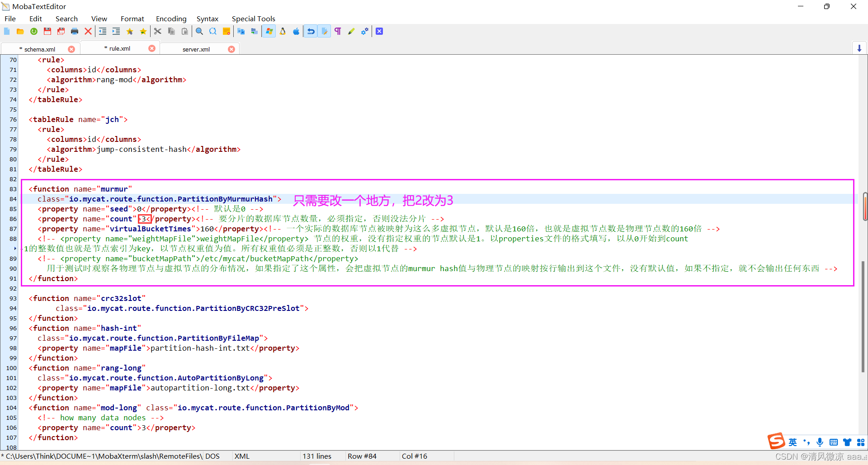Place cursor on count value 3 on line 86
This screenshot has width=868, height=465.
coord(144,219)
